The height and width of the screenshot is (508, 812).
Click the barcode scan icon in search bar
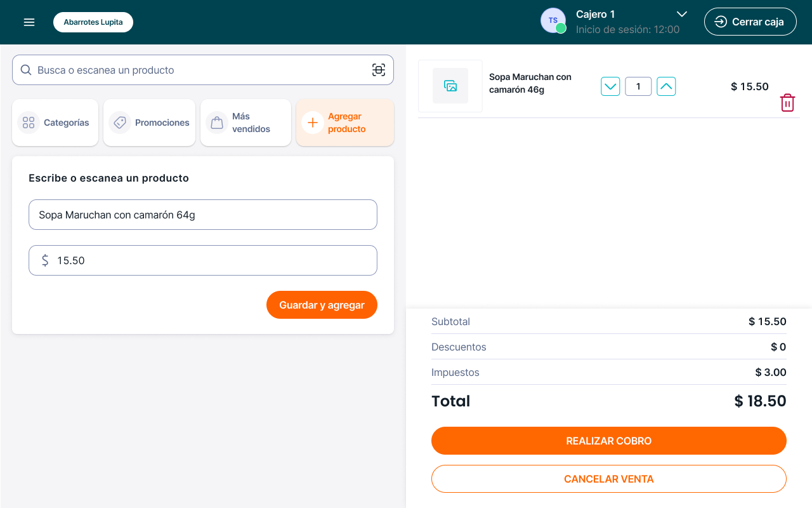(x=379, y=70)
